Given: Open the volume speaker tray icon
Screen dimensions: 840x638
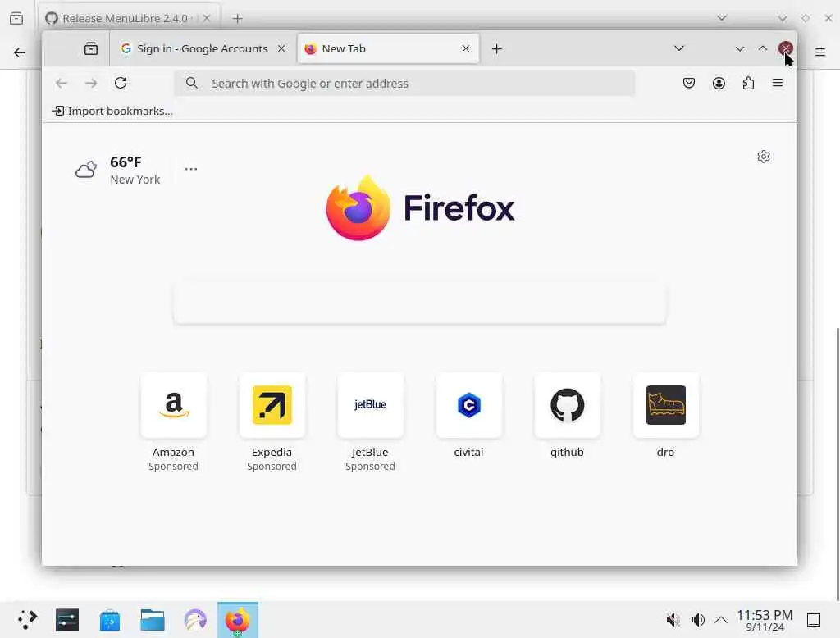Looking at the screenshot, I should [697, 620].
